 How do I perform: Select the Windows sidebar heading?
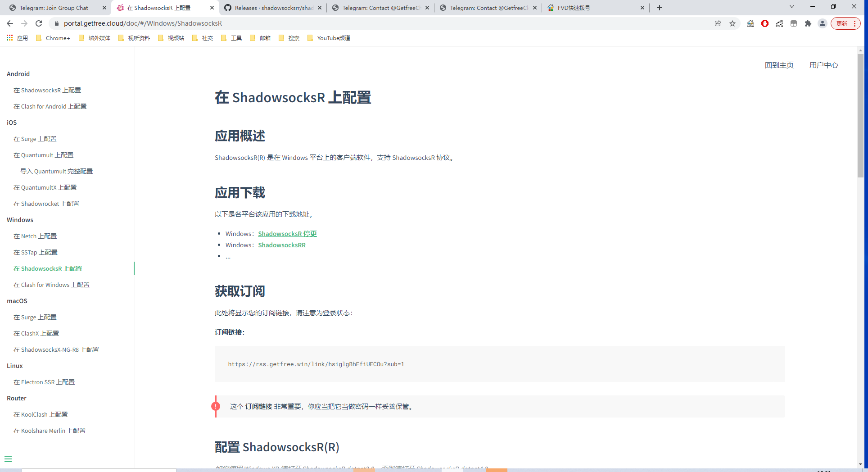(x=20, y=220)
